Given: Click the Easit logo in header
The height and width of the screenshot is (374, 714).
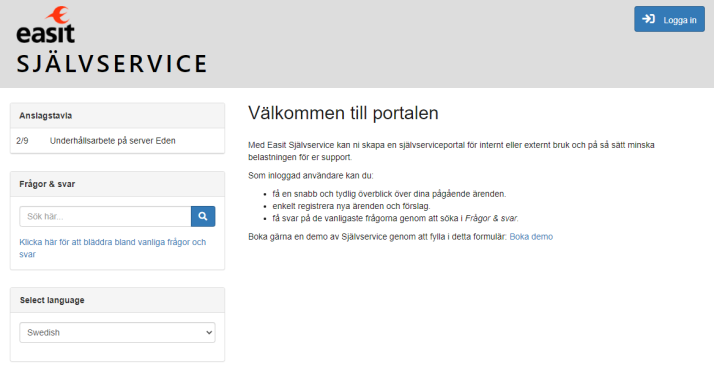Looking at the screenshot, I should (46, 25).
